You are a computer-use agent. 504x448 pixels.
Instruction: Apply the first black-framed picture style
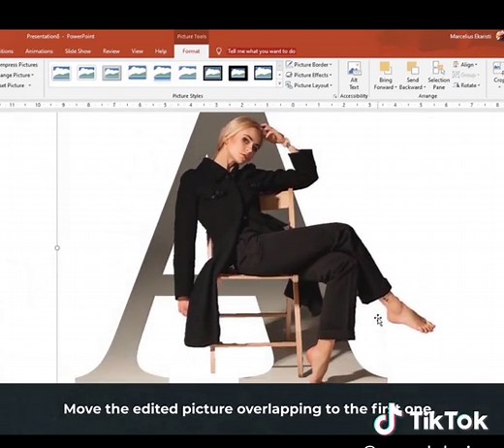212,73
